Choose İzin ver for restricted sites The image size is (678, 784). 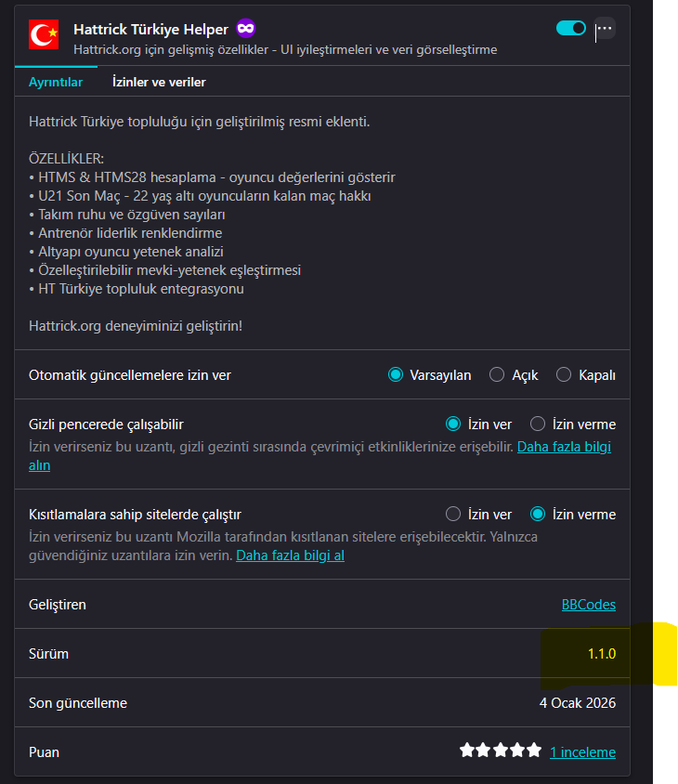pyautogui.click(x=453, y=514)
